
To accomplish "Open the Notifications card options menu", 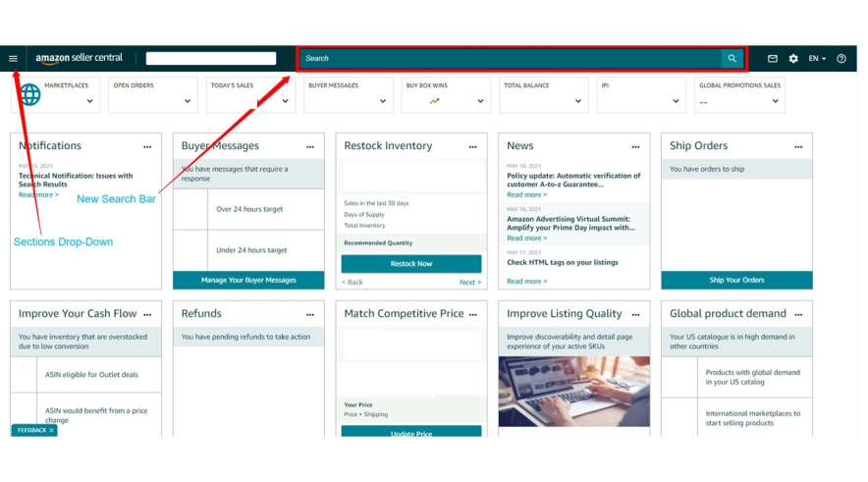I will [147, 147].
